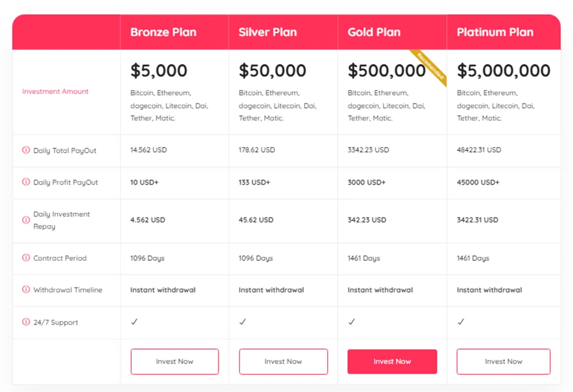Click the info icon beside Withdrawal Timeline
573x392 pixels.
click(26, 289)
